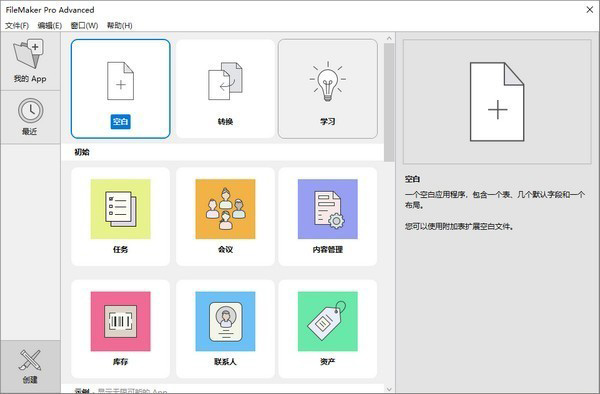
Task: Pick the 会议 (Meetings) starter template
Action: coord(225,217)
